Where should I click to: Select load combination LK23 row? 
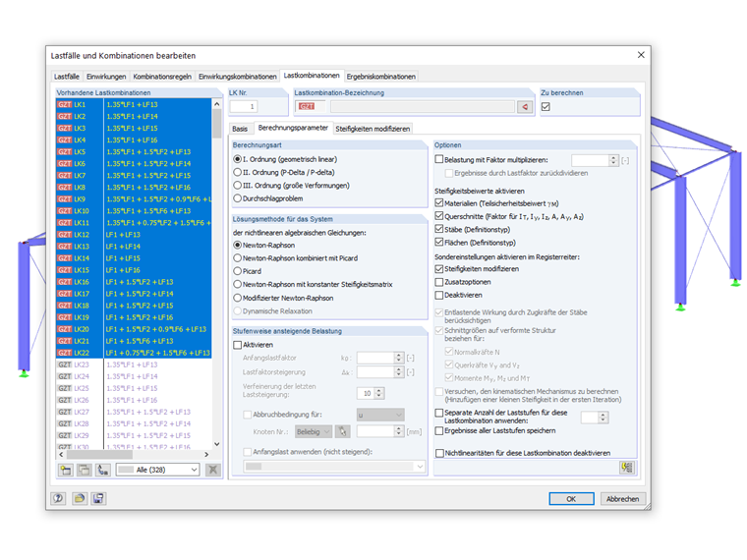(134, 364)
